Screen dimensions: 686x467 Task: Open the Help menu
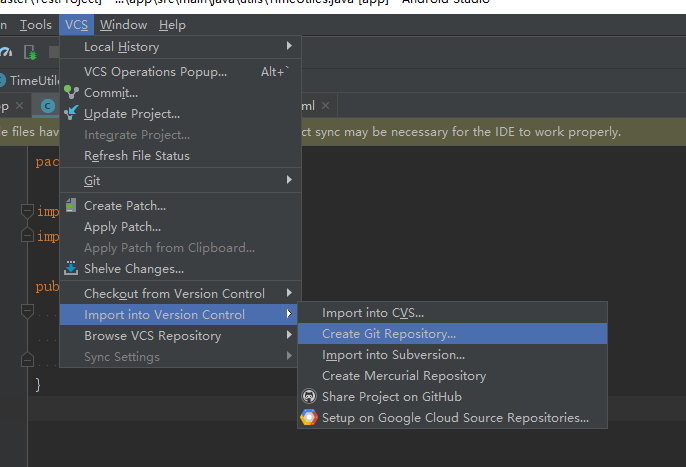[172, 25]
